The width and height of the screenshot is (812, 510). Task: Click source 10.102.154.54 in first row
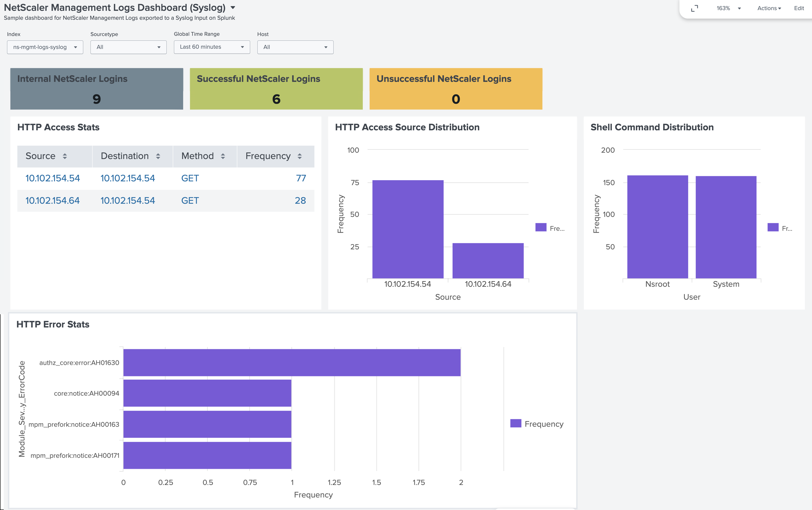tap(53, 178)
